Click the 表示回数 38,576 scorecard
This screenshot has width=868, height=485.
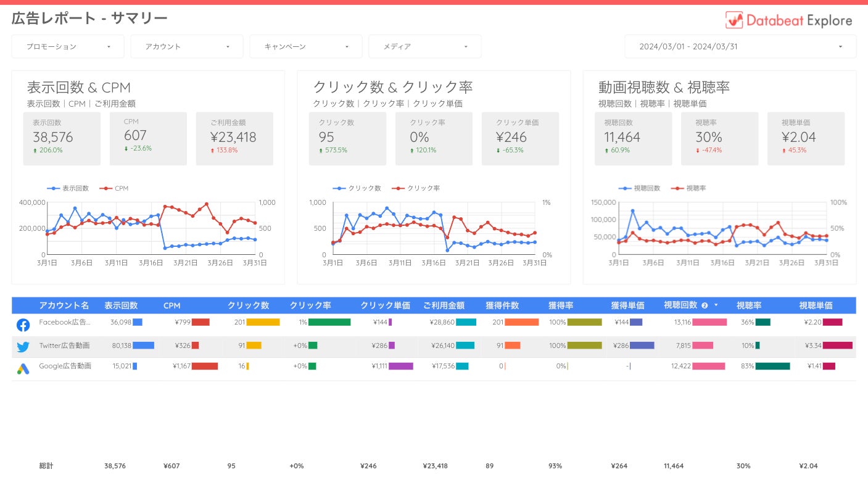[62, 138]
